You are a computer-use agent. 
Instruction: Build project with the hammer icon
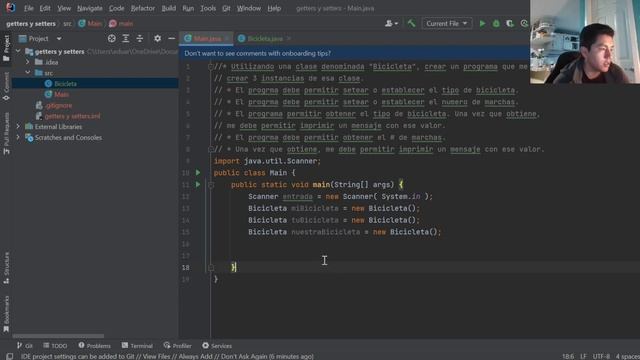[411, 24]
